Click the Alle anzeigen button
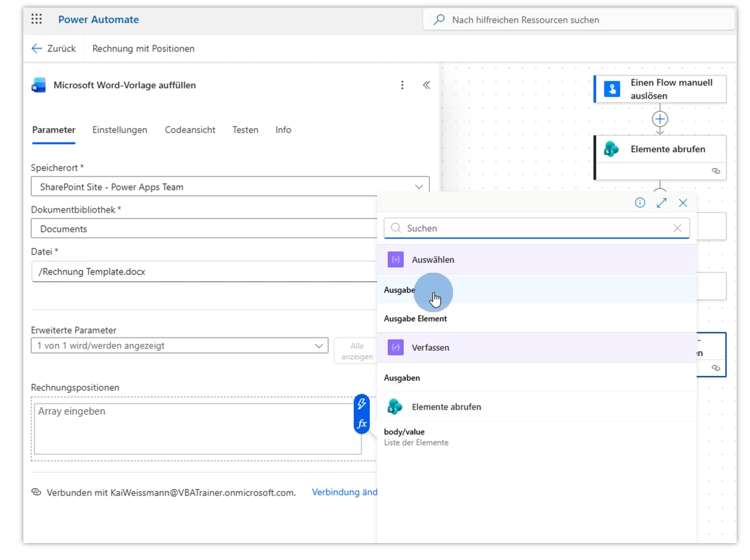The width and height of the screenshot is (750, 560). pos(356,351)
